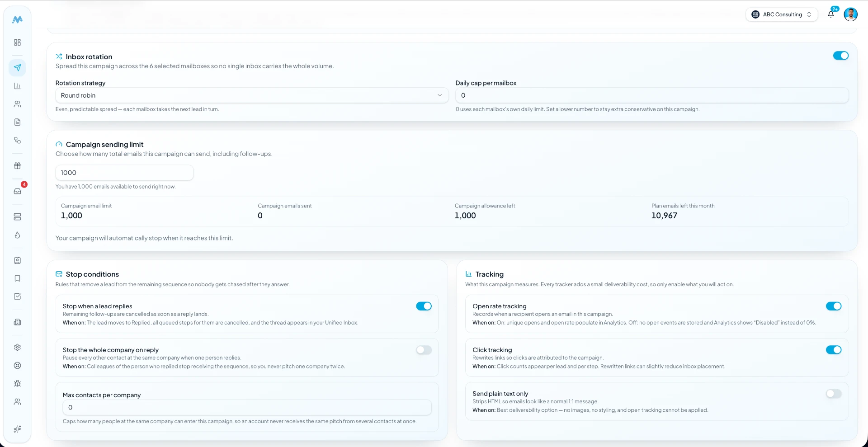Toggle Open rate tracking off

(834, 306)
